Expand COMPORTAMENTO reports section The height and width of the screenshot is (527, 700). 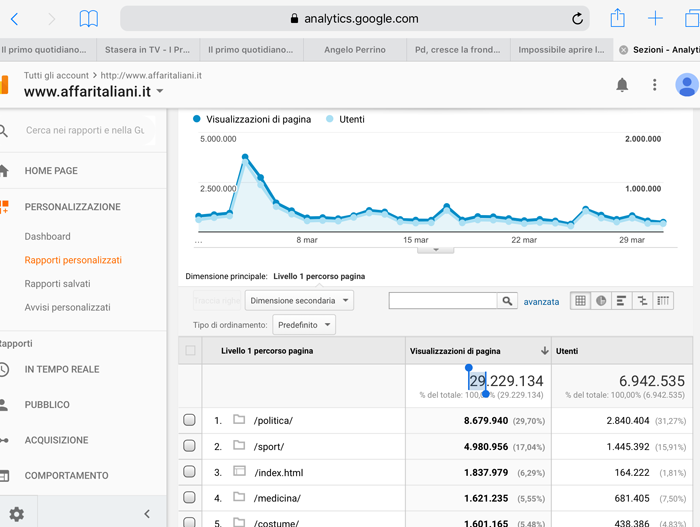tap(67, 476)
